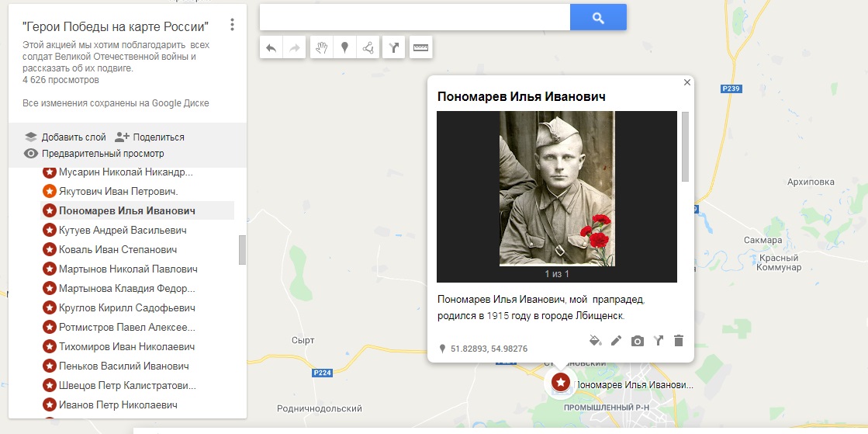Select the measure distances ruler tool
Screen dimensions: 868x434
coord(420,48)
